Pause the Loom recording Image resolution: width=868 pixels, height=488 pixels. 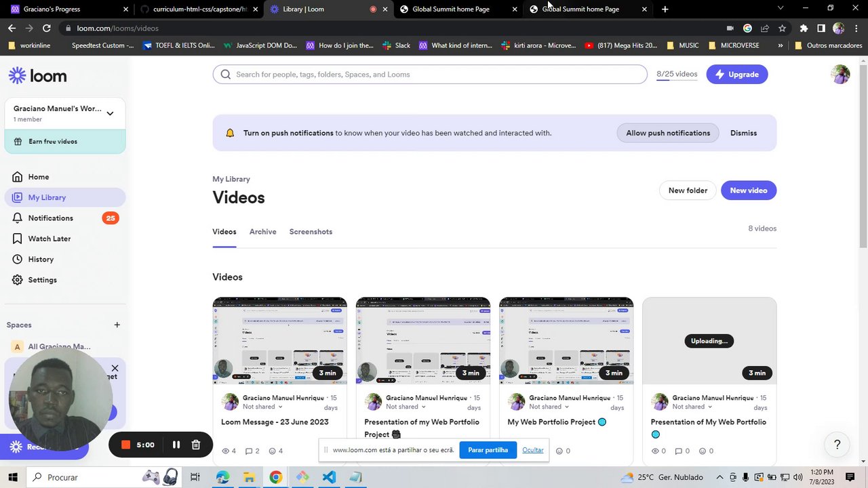(176, 445)
